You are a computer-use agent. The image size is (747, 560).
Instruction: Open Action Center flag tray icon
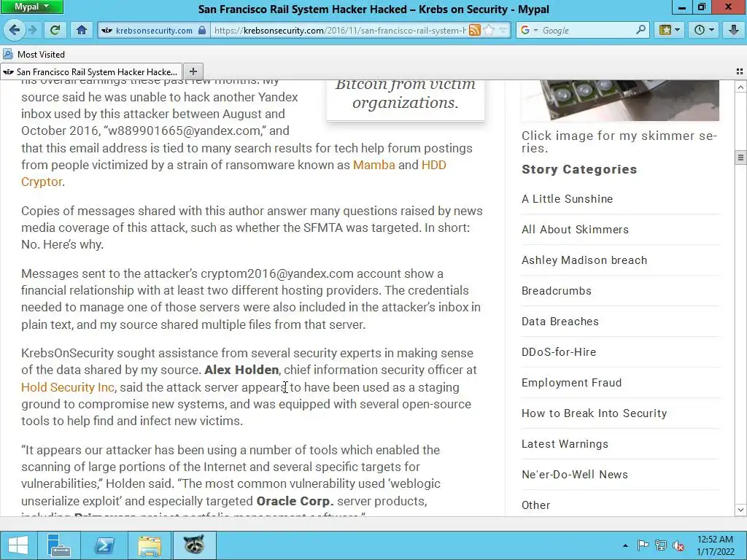(643, 545)
